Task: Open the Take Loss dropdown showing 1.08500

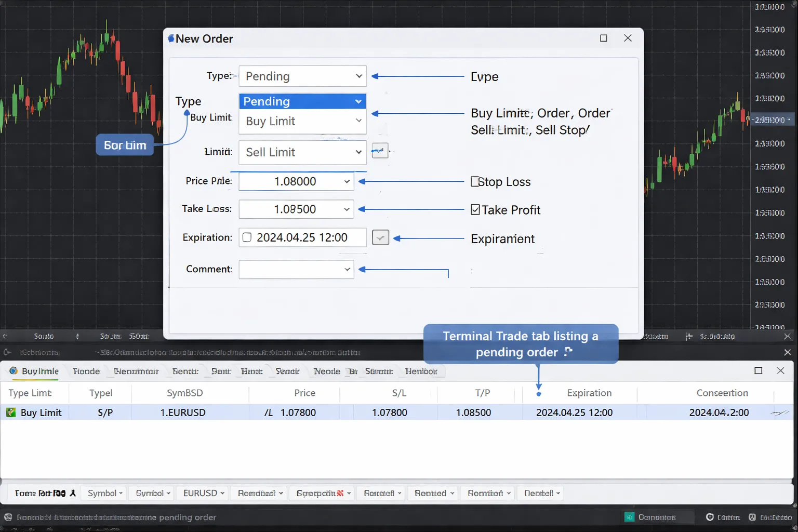Action: (x=296, y=209)
